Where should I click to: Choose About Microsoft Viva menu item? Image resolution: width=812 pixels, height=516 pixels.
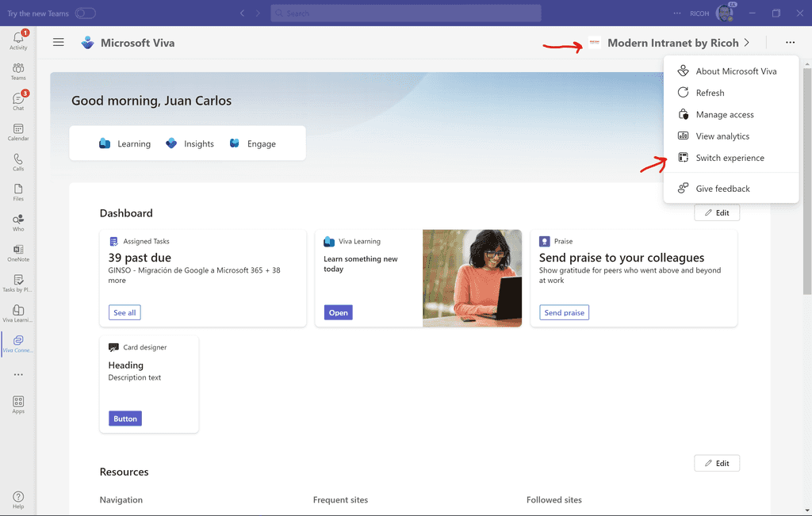click(730, 71)
